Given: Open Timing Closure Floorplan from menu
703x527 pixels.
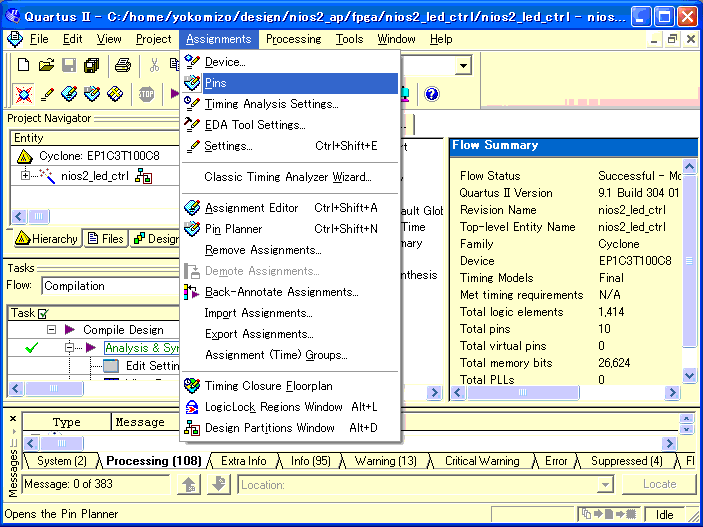Looking at the screenshot, I should coord(290,386).
